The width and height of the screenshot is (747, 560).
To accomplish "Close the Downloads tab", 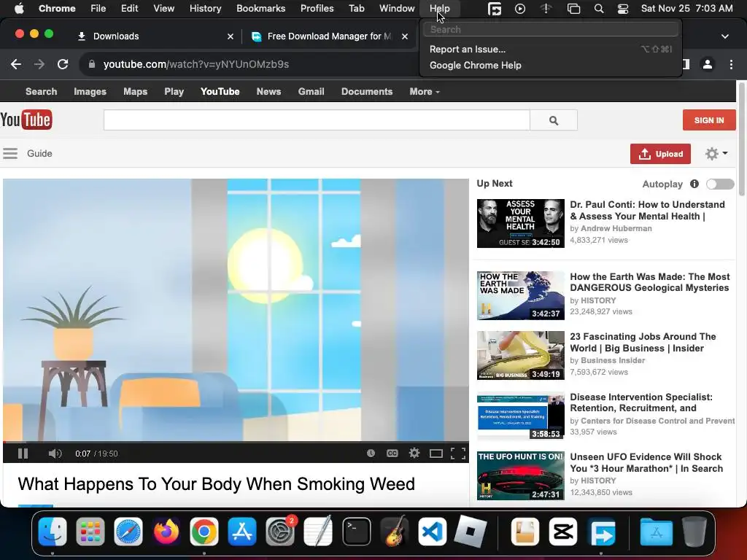I will coord(231,36).
